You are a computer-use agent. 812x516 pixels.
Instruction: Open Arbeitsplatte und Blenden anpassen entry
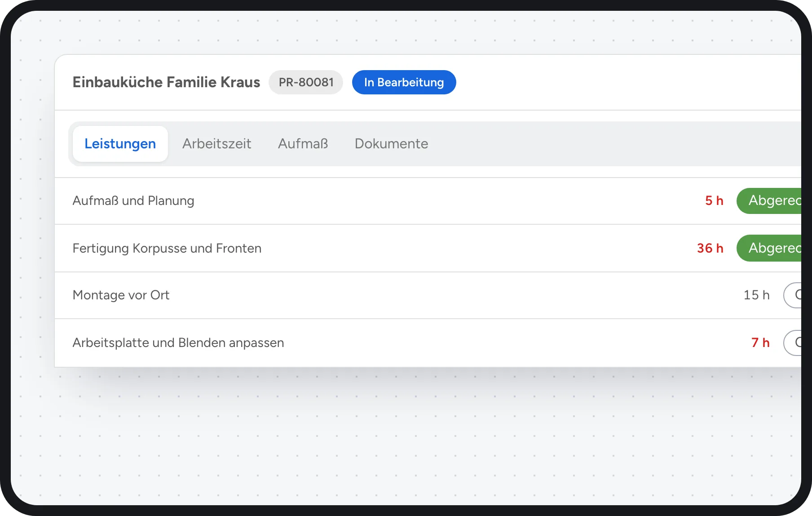(428, 343)
